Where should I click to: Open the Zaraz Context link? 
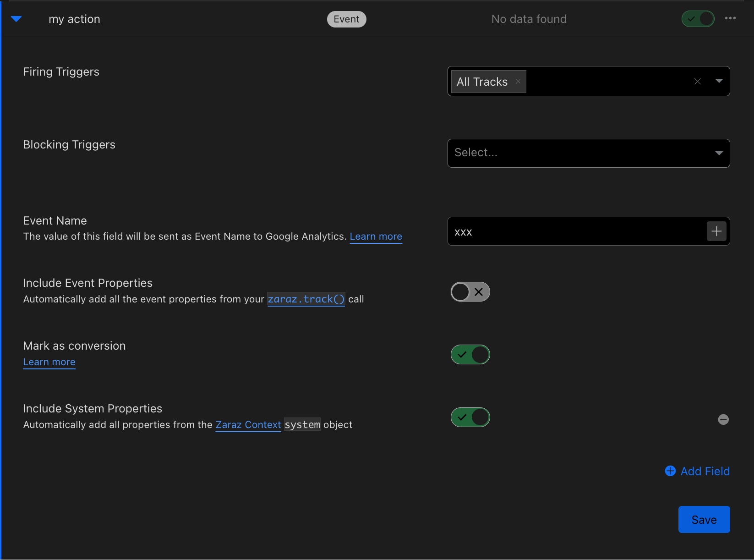pyautogui.click(x=248, y=425)
